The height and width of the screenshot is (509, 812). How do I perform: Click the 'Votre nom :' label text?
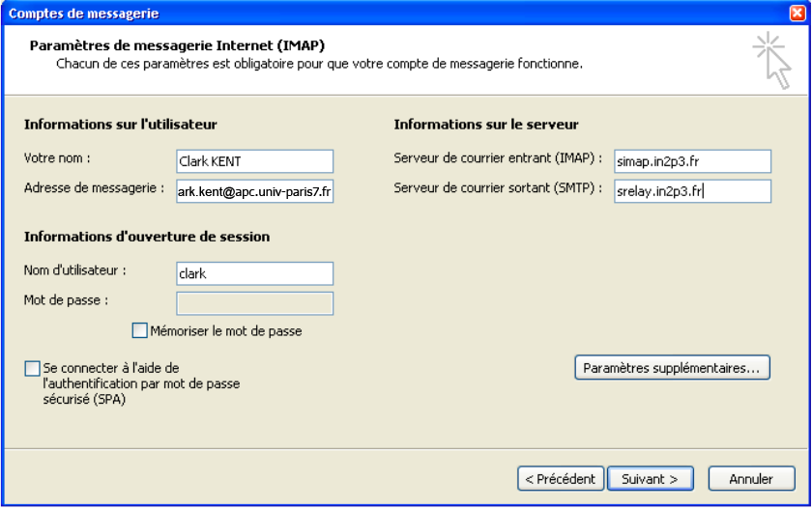click(x=57, y=158)
